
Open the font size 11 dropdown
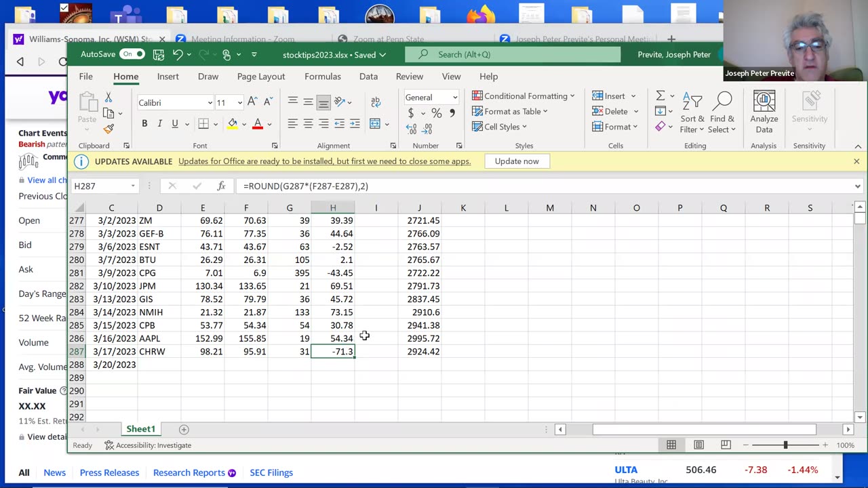239,102
